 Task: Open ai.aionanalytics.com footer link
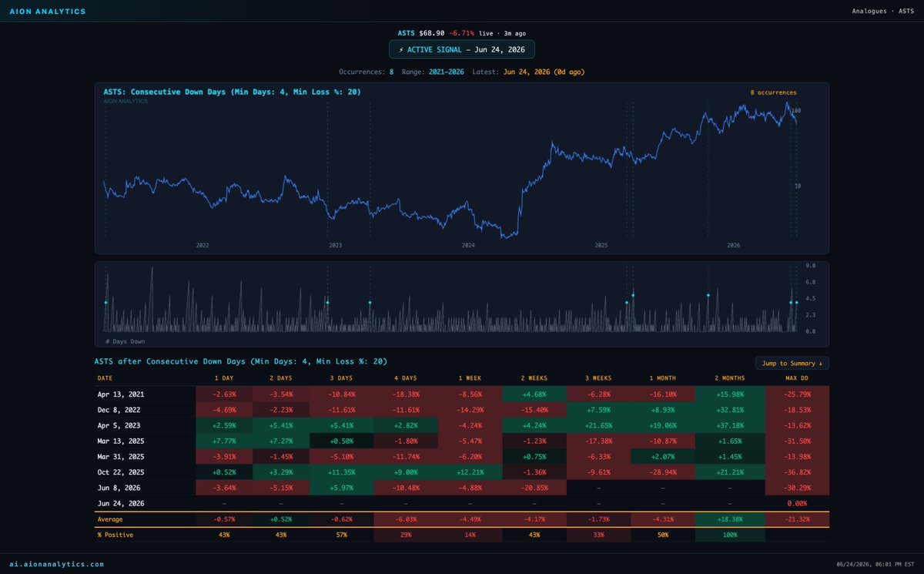[x=57, y=564]
